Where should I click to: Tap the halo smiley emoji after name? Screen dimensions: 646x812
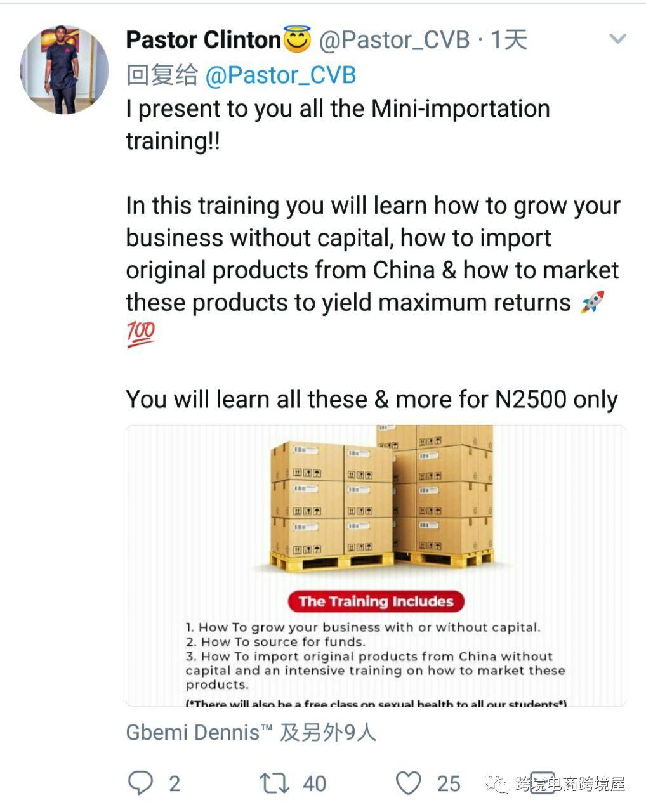pos(296,40)
